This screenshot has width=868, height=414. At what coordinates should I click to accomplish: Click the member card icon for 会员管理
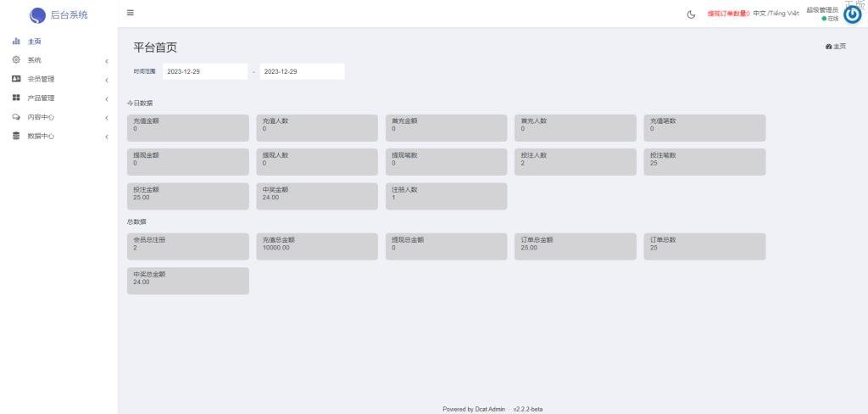coord(16,79)
